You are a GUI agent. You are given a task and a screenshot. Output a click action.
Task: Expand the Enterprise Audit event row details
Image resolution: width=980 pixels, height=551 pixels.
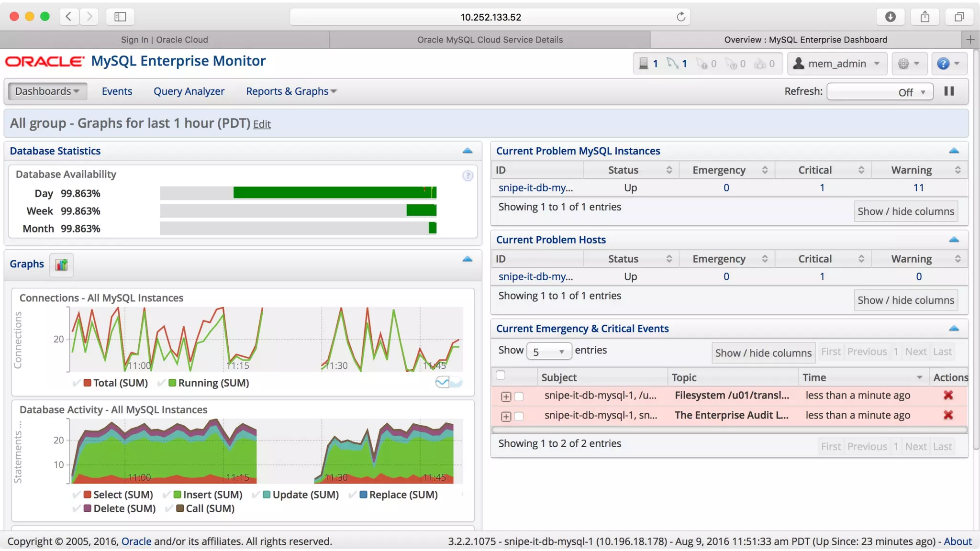(506, 416)
